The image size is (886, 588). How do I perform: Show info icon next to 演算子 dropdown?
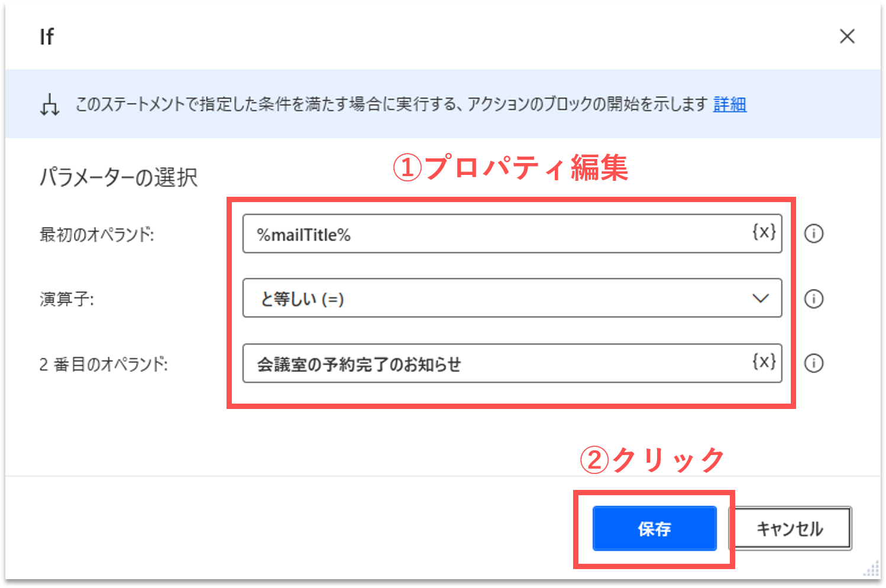[x=814, y=298]
